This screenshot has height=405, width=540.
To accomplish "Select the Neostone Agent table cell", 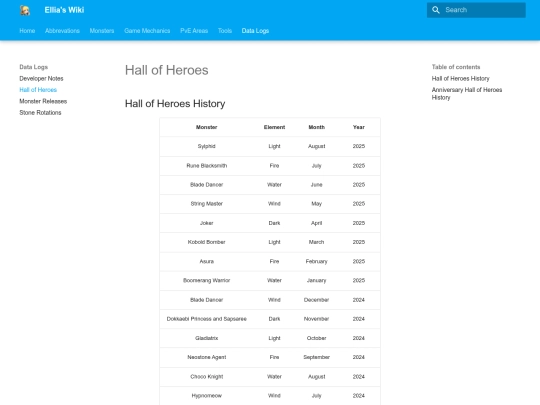I will click(207, 357).
